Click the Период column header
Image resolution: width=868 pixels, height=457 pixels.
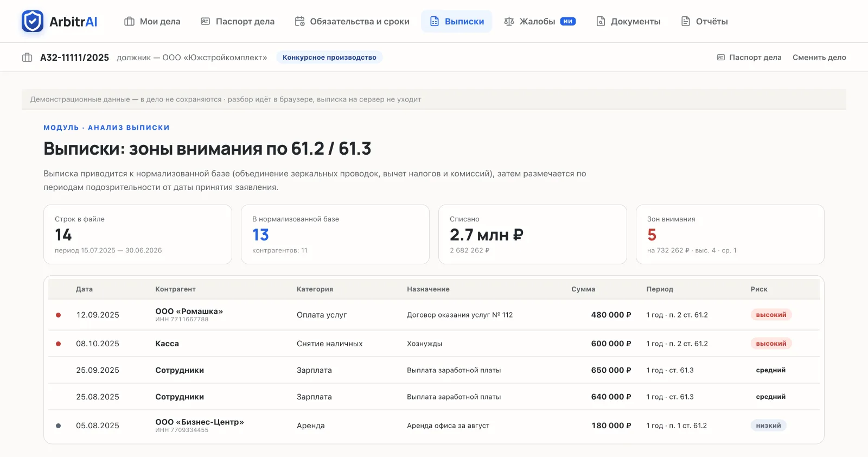coord(660,289)
